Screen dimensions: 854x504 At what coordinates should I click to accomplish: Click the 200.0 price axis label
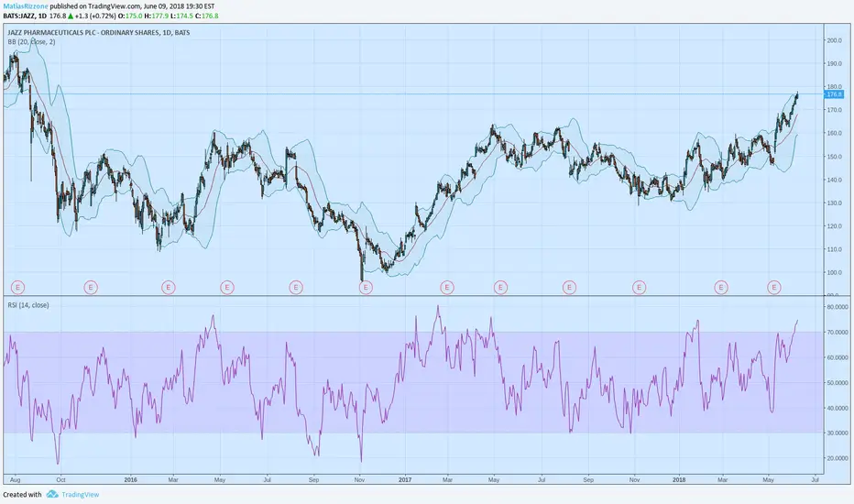coord(835,40)
